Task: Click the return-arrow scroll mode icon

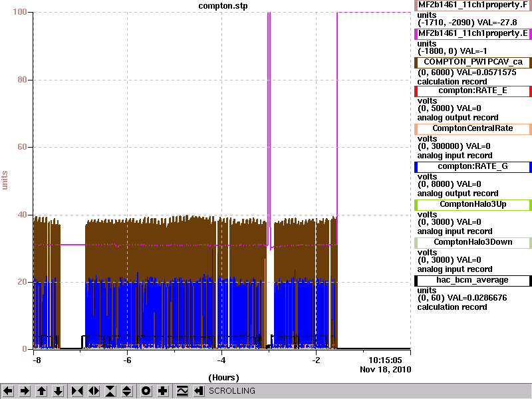Action: [198, 391]
